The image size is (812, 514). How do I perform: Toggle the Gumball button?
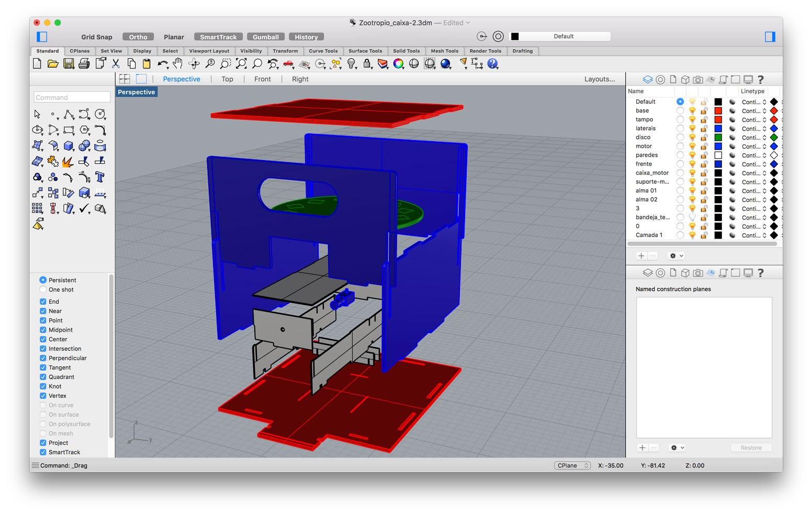(266, 37)
